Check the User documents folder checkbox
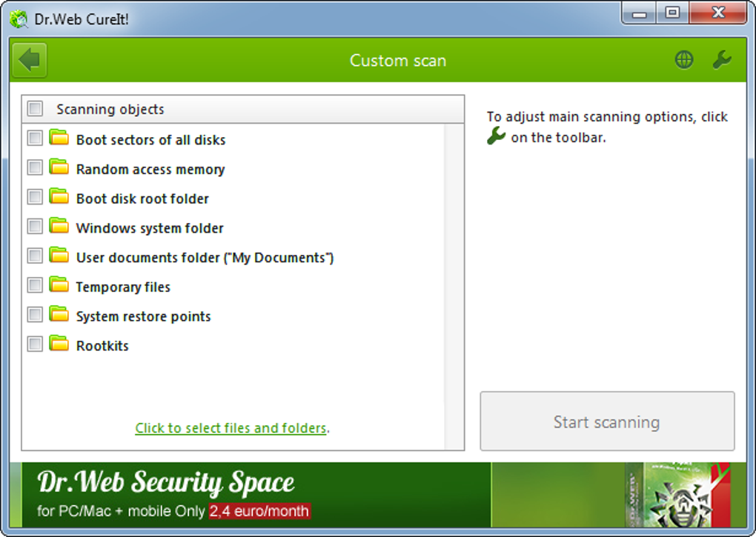 (35, 256)
